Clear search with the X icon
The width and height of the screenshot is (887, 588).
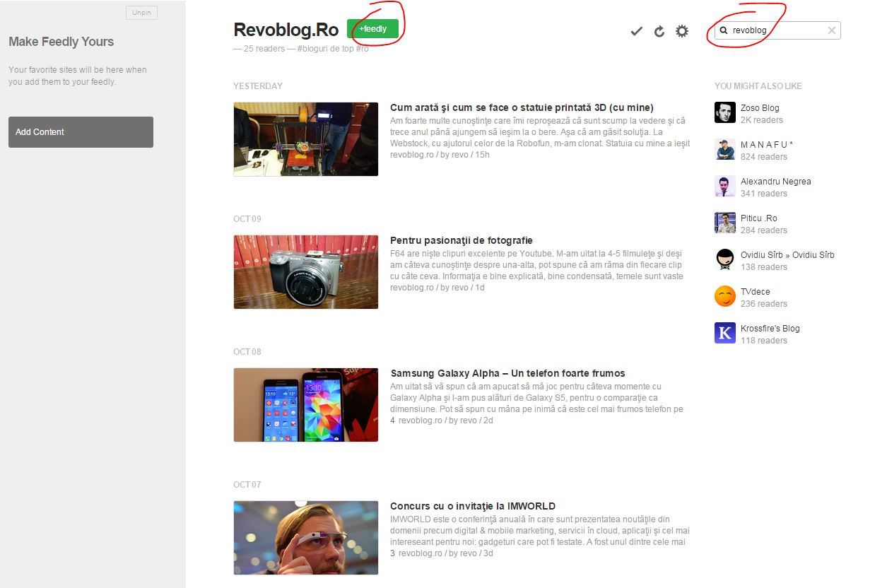[832, 30]
